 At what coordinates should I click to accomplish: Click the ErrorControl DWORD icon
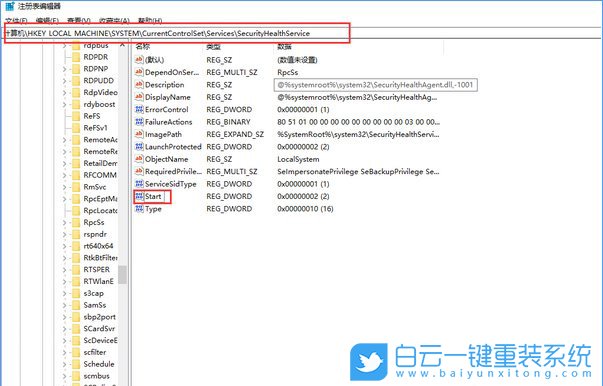tap(139, 110)
